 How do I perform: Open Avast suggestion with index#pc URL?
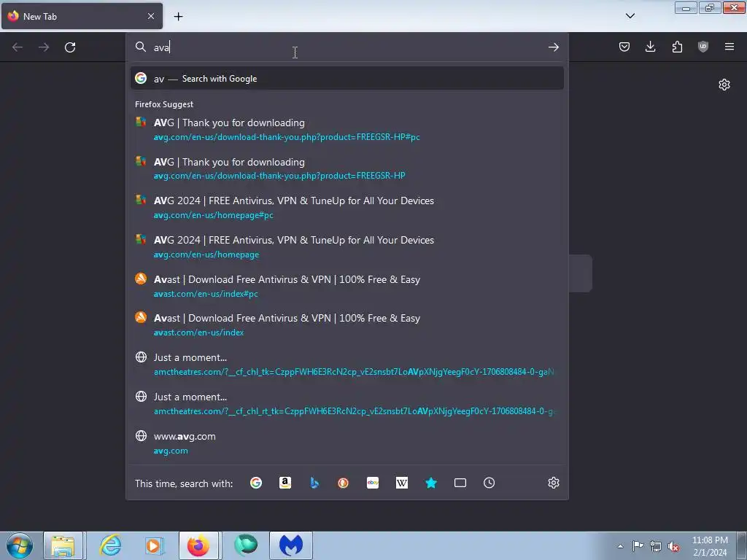347,286
